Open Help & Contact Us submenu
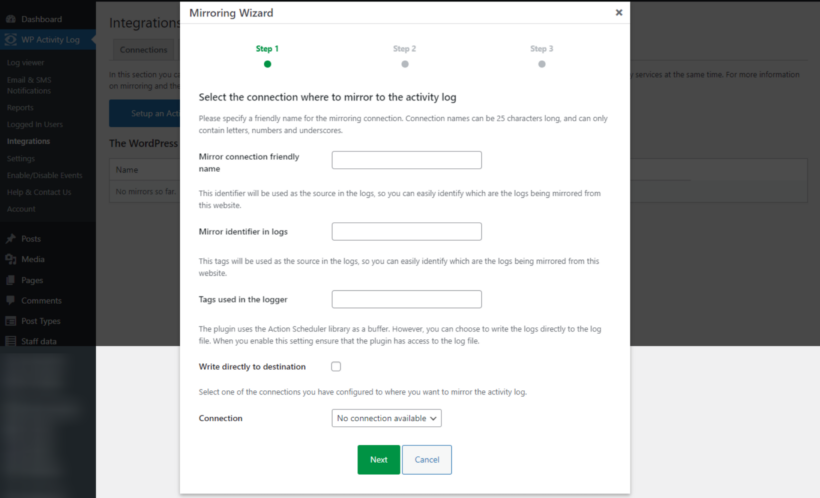 [39, 192]
